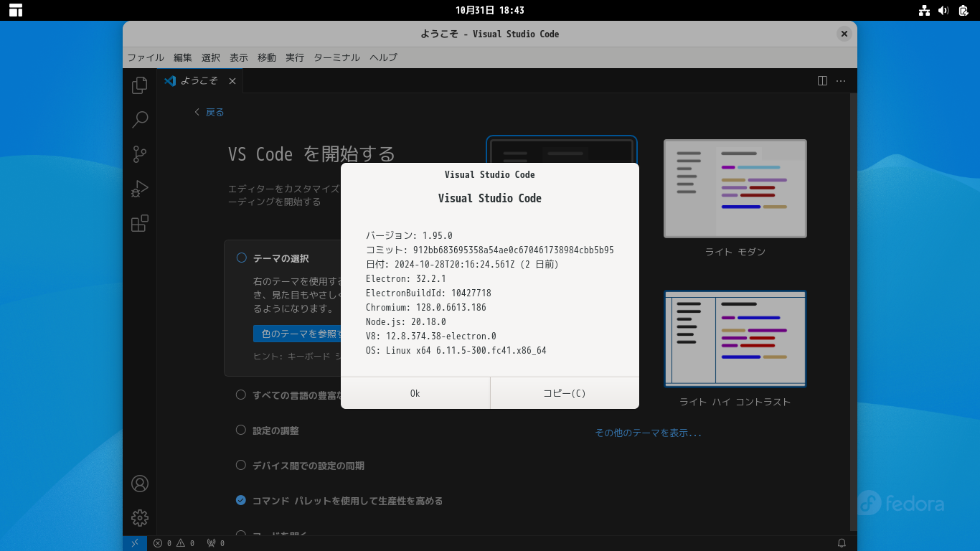The width and height of the screenshot is (980, 551).
Task: Open the ターミナル menu
Action: 337,57
